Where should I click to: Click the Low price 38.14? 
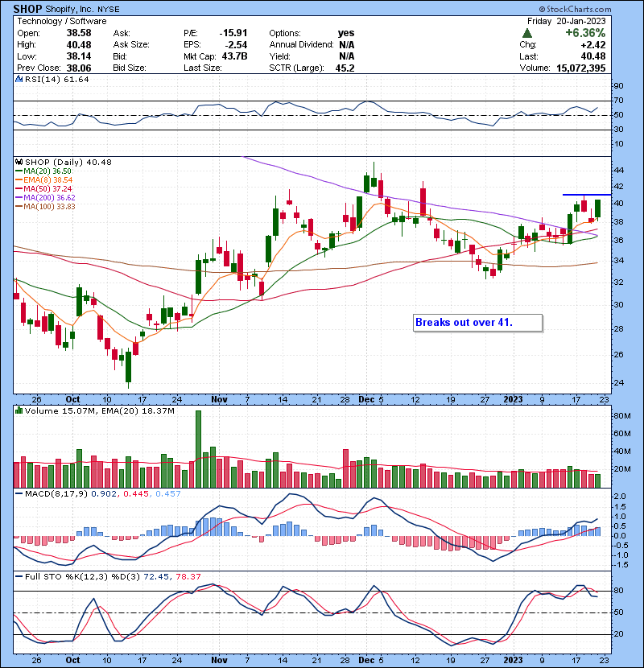point(79,56)
